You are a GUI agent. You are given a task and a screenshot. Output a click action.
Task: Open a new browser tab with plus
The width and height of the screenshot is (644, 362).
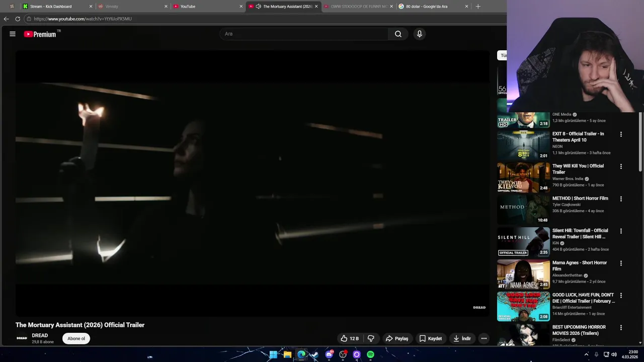(x=478, y=7)
